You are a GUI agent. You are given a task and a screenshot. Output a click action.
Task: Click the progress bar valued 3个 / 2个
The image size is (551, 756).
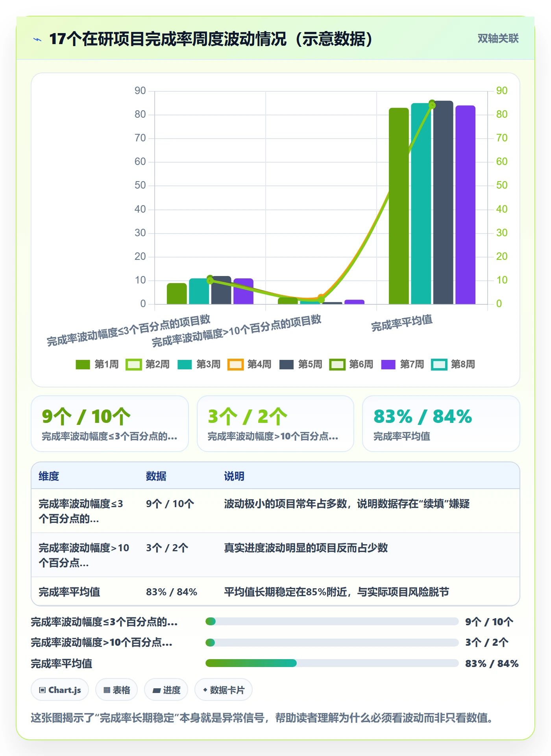coord(332,643)
